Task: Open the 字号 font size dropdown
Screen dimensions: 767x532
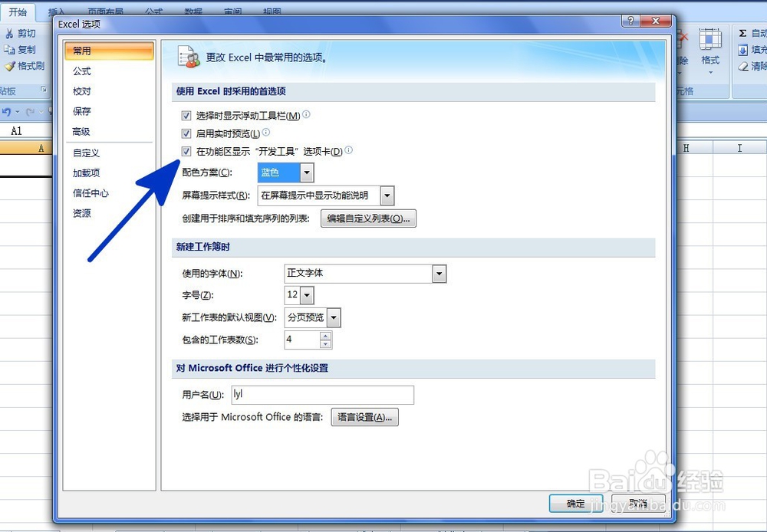Action: (x=307, y=295)
